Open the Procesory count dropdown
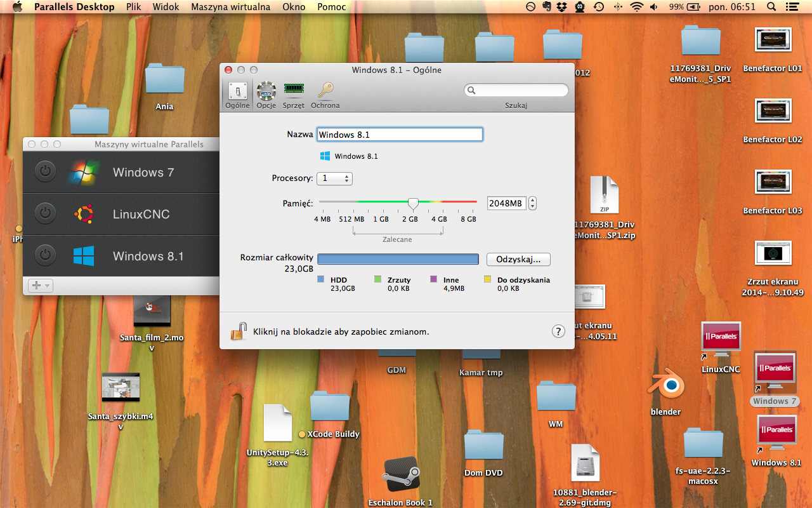 coord(334,178)
